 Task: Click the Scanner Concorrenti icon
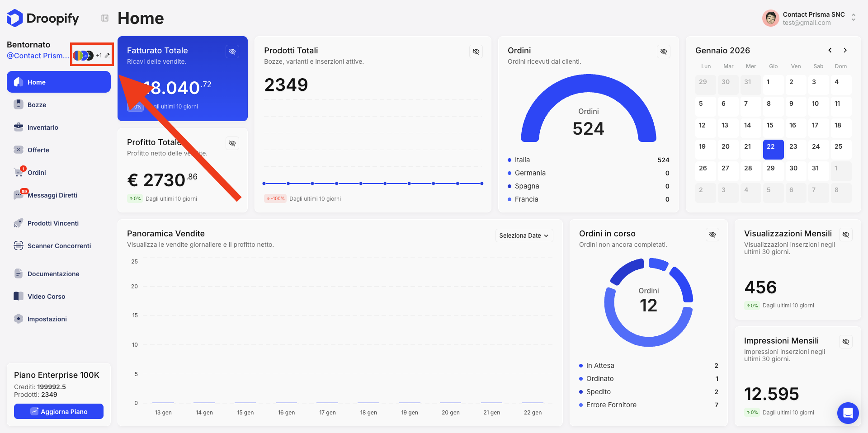click(19, 245)
